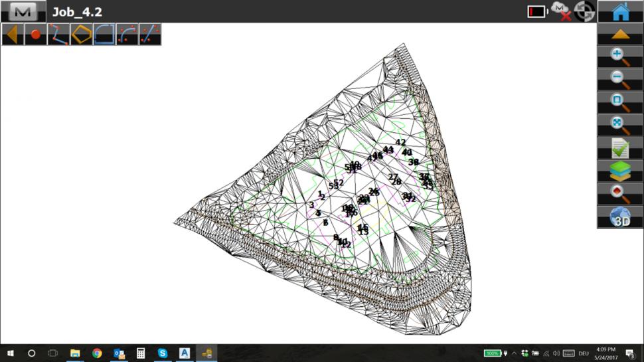644x362 pixels.
Task: Click the MAGNET cloud connection status icon
Action: point(562,11)
